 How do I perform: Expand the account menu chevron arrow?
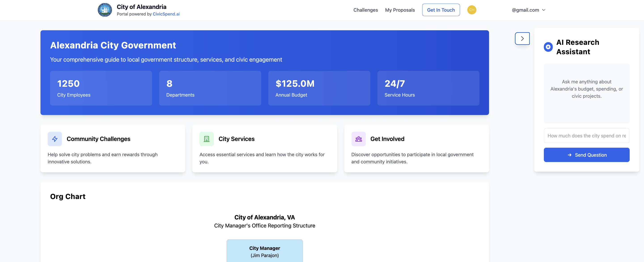point(544,10)
